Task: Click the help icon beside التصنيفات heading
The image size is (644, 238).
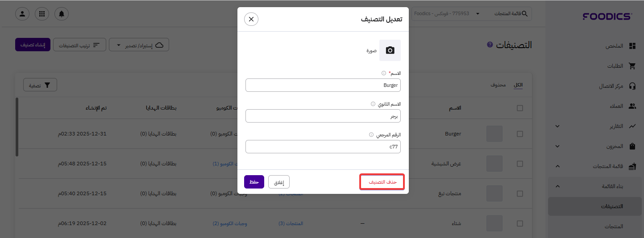Action: pyautogui.click(x=490, y=45)
